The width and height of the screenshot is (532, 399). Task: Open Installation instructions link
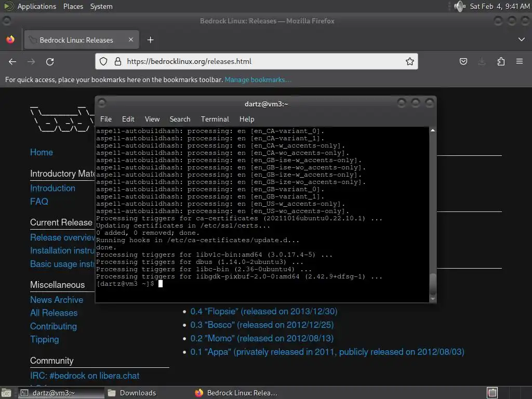click(x=62, y=251)
